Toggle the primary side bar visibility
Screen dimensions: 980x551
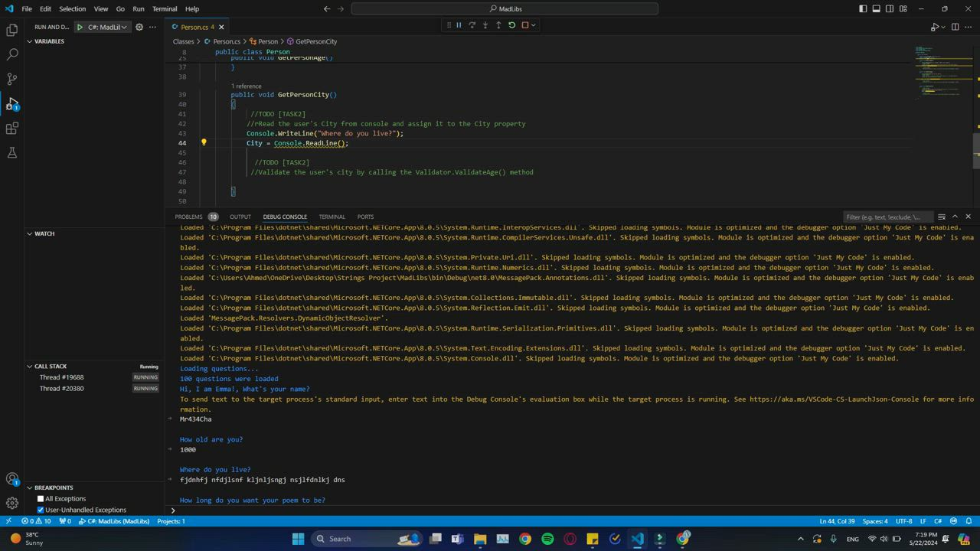click(863, 9)
